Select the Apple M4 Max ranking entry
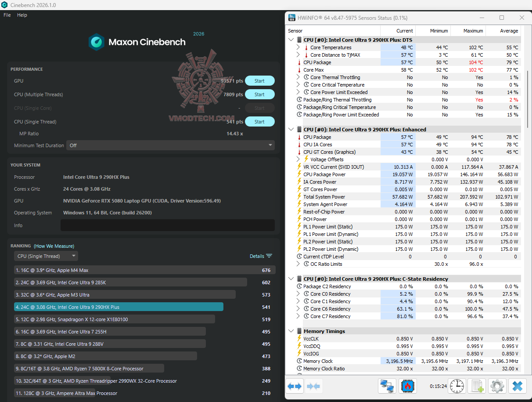Viewport: 532px width, 402px height. (144, 270)
